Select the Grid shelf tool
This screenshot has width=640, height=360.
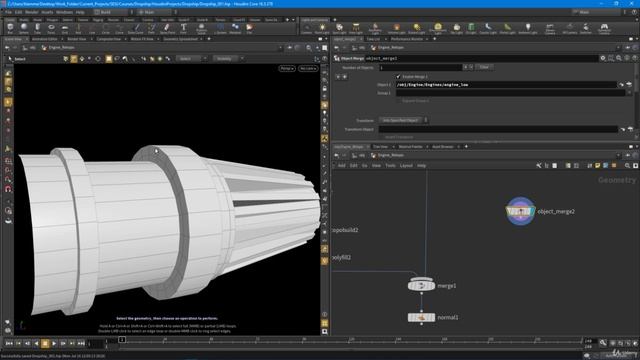(65, 28)
